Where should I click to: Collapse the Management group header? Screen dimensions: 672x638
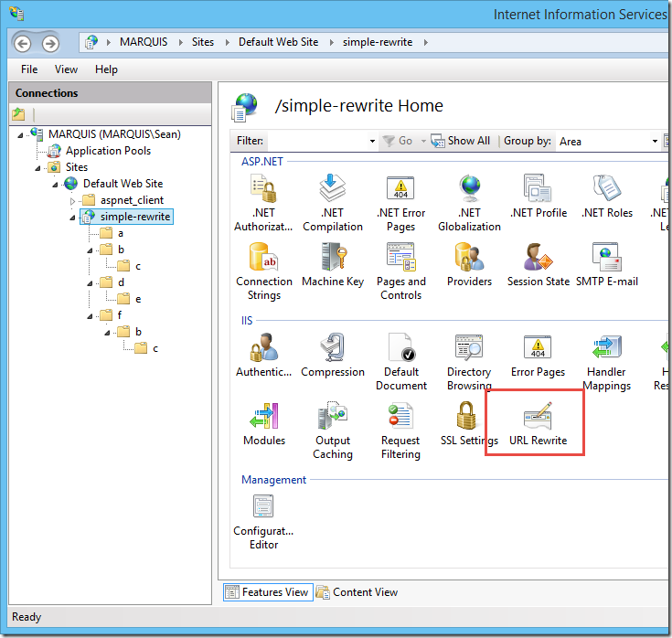pos(274,480)
